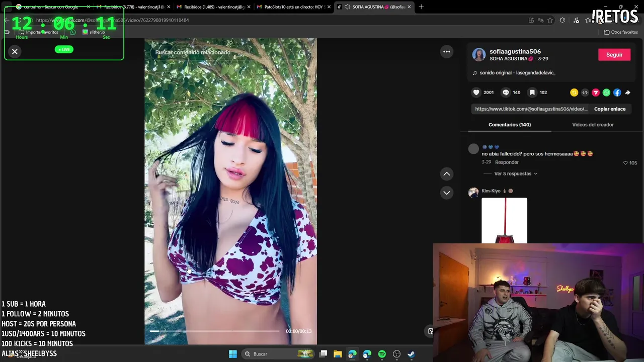Click the Seguir button
The height and width of the screenshot is (362, 644).
(x=614, y=55)
